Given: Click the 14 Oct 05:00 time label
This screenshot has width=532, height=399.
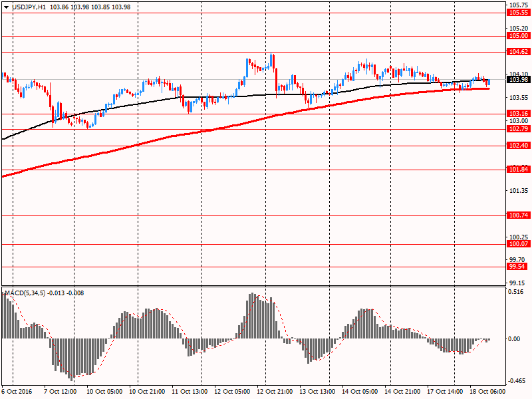Looking at the screenshot, I should tap(360, 392).
